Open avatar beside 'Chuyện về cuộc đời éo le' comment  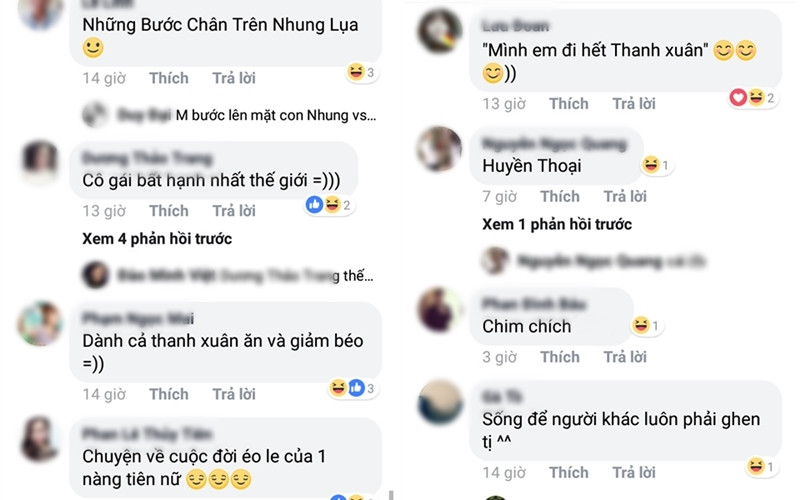pyautogui.click(x=39, y=439)
